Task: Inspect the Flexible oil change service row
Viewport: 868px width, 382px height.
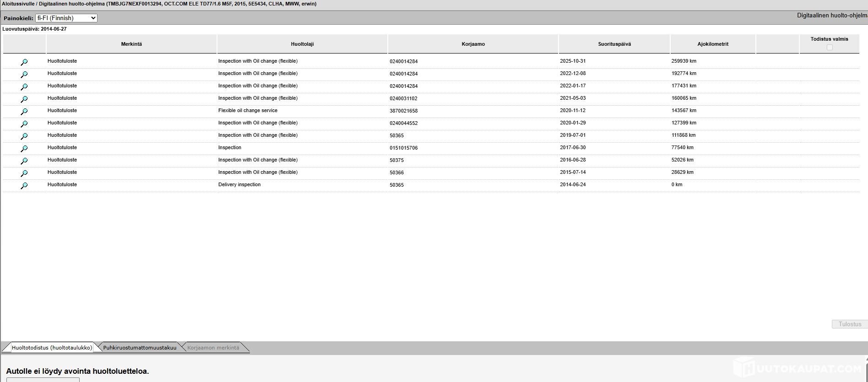Action: pyautogui.click(x=24, y=112)
